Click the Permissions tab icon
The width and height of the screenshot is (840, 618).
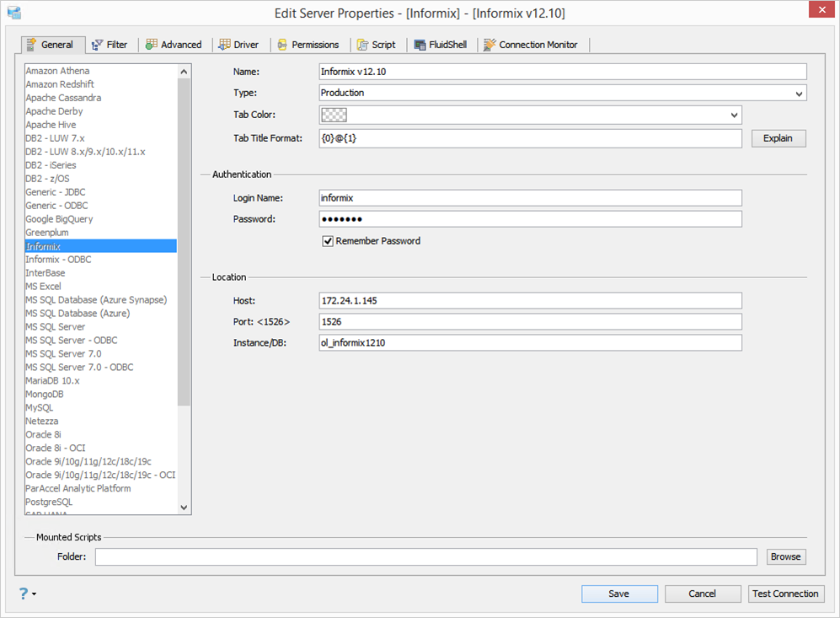pos(282,45)
